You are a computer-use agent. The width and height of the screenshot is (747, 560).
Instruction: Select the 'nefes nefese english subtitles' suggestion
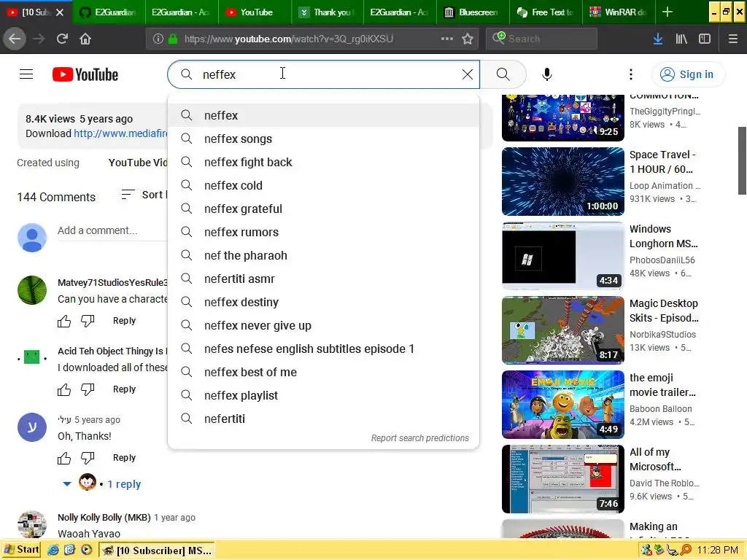tap(323, 349)
